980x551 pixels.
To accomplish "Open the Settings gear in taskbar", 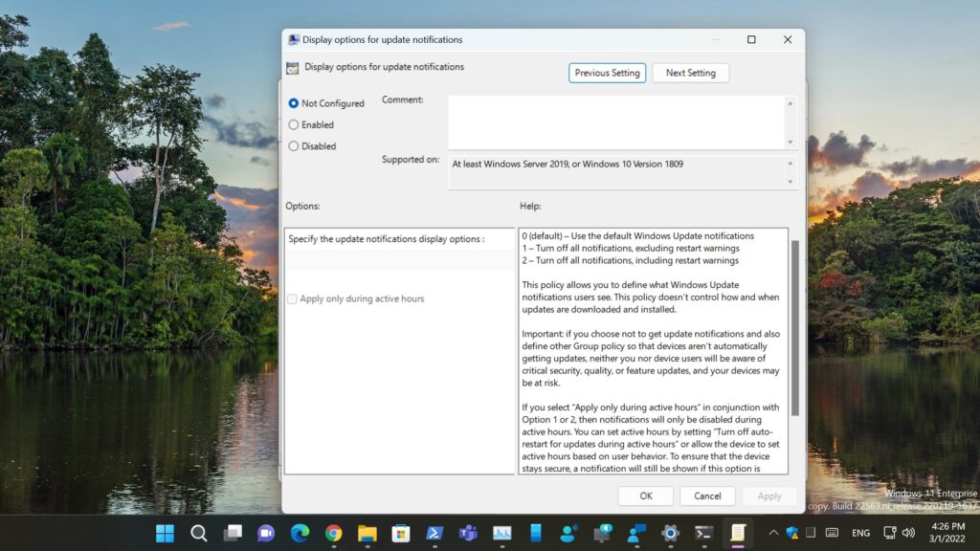I will coord(670,533).
